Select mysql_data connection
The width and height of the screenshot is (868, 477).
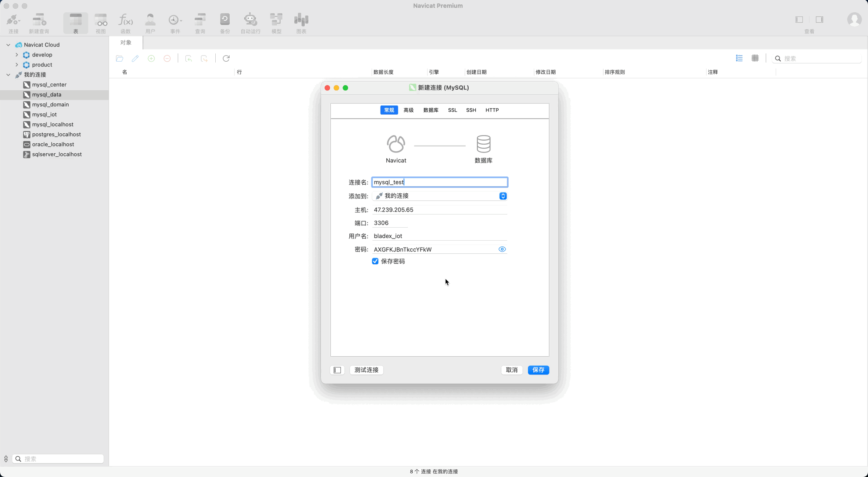coord(54,95)
